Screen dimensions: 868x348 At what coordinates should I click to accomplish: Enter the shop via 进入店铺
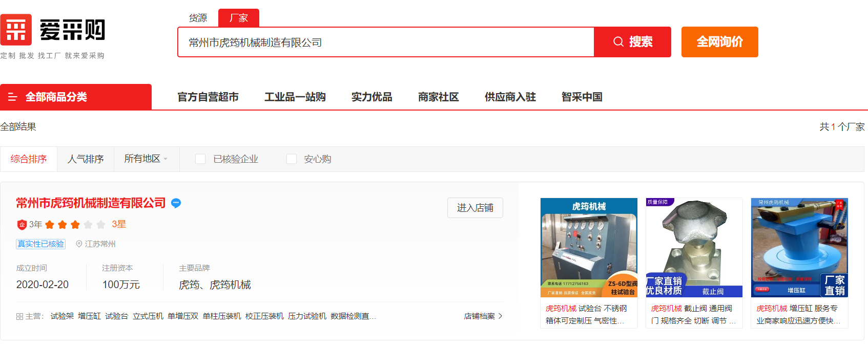(x=475, y=208)
